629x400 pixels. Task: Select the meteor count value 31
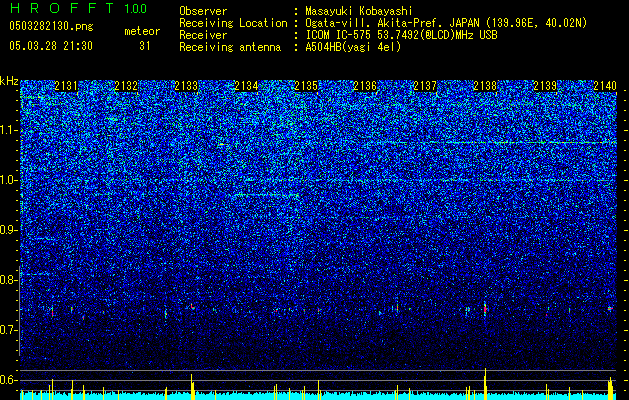144,46
